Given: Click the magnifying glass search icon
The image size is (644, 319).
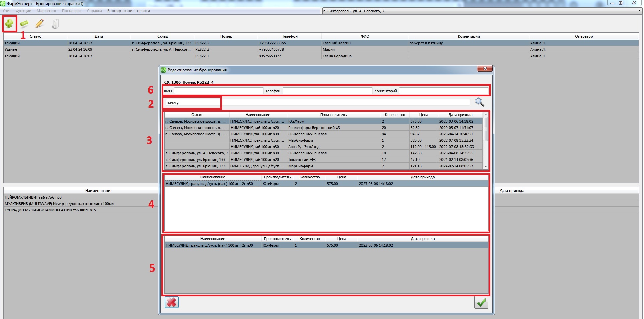Looking at the screenshot, I should tap(479, 102).
